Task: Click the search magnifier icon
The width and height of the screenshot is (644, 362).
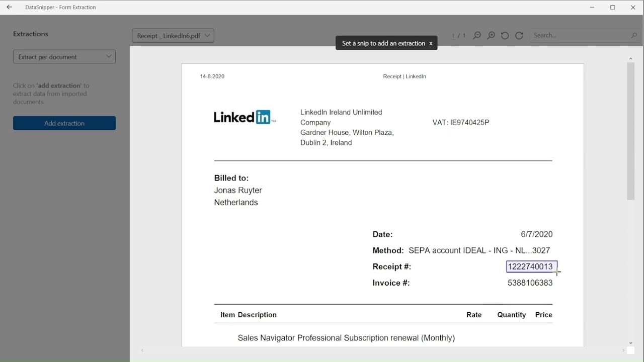Action: 634,35
